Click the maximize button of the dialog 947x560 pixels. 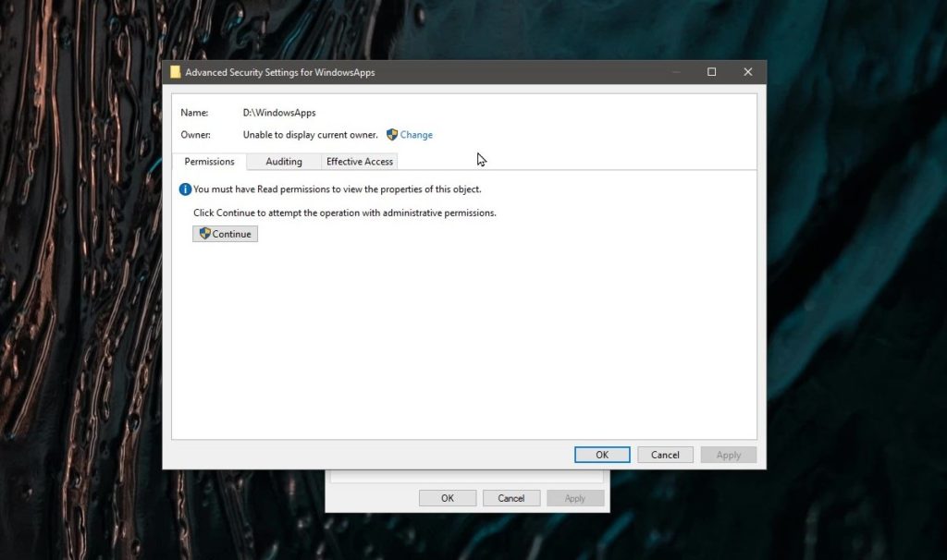(x=712, y=71)
